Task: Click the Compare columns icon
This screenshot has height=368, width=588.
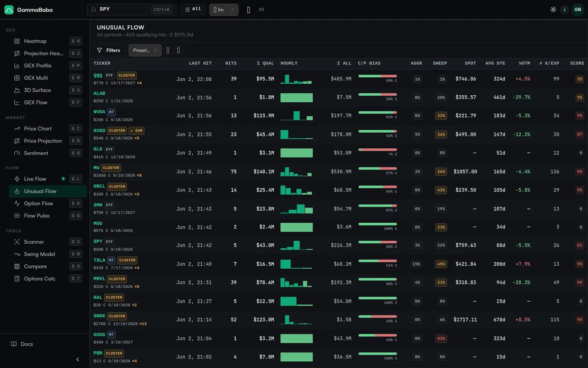Action: [x=17, y=266]
